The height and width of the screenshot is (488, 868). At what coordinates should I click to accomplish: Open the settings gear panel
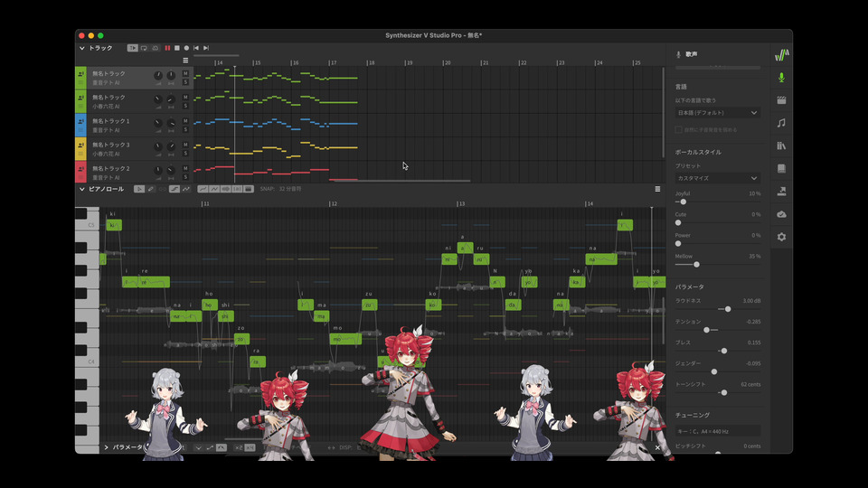point(781,237)
